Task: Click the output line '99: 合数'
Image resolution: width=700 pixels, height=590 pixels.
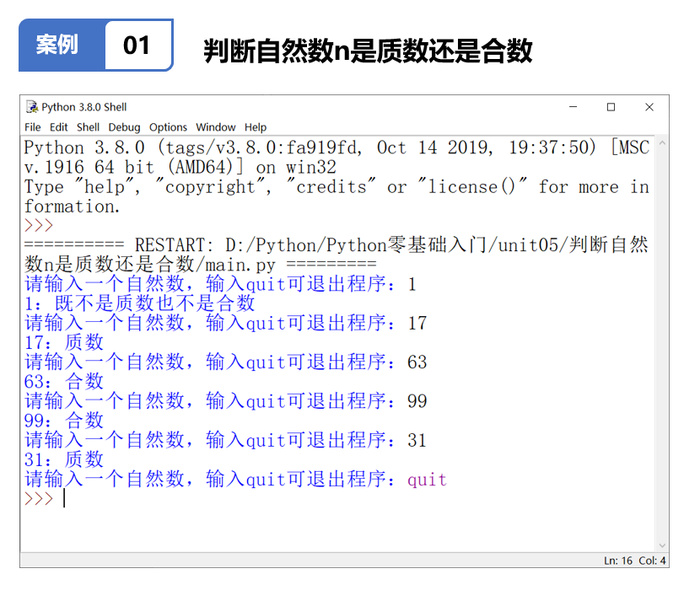Action: [x=64, y=421]
